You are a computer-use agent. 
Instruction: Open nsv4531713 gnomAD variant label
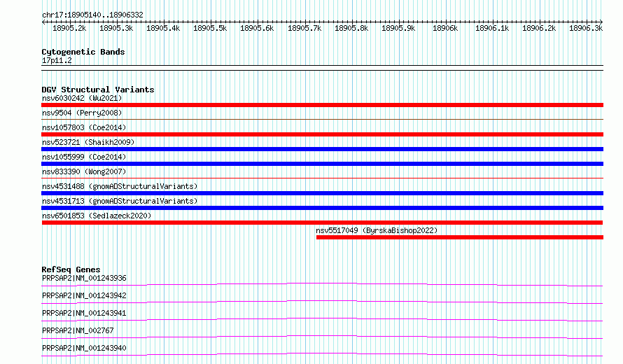click(x=120, y=201)
